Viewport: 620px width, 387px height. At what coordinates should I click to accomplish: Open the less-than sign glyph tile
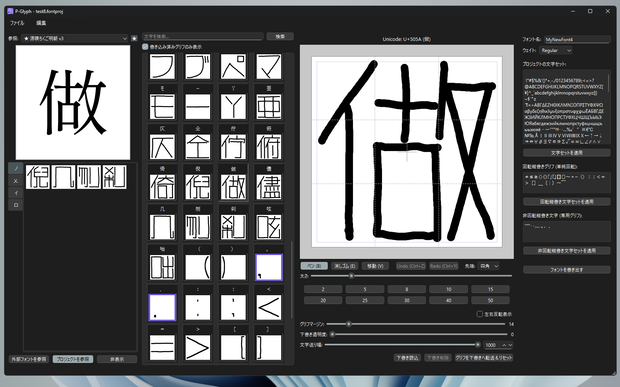(x=269, y=307)
